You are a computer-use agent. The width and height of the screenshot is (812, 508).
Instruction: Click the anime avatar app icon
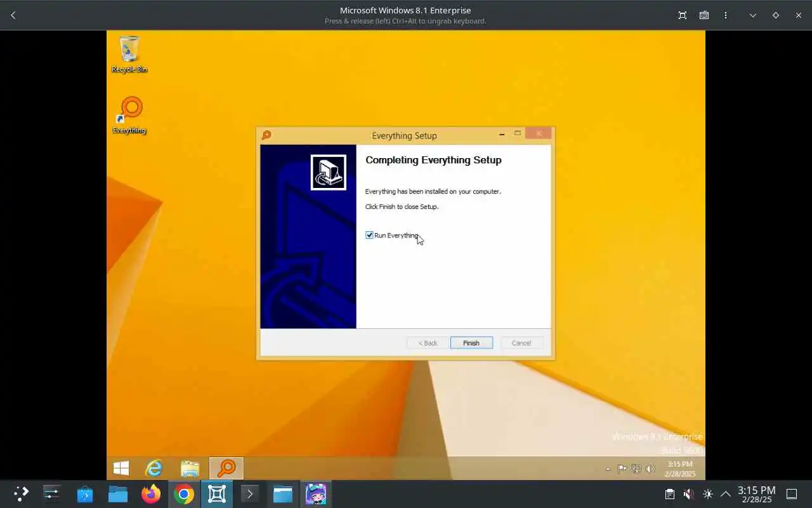coord(316,493)
